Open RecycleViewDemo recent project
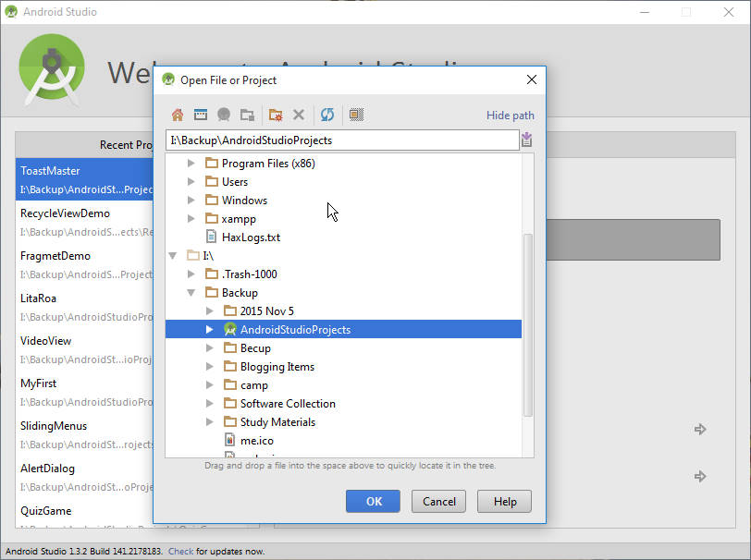The image size is (751, 560). point(84,222)
